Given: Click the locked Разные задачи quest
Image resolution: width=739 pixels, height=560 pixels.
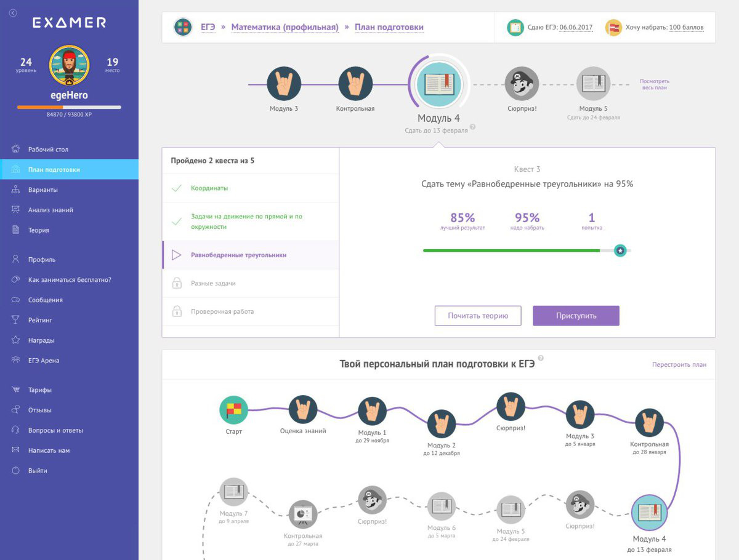Looking at the screenshot, I should 213,283.
